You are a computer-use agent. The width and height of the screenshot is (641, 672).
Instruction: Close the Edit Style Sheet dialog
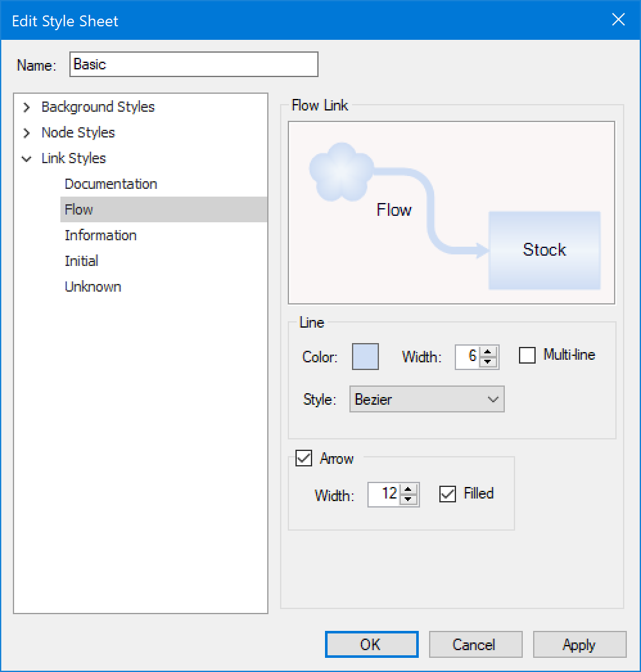click(619, 20)
